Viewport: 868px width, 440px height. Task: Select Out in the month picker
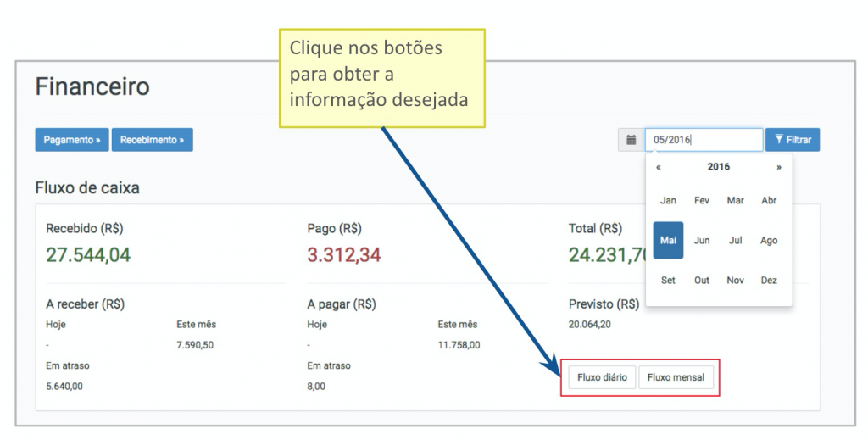[x=702, y=280]
